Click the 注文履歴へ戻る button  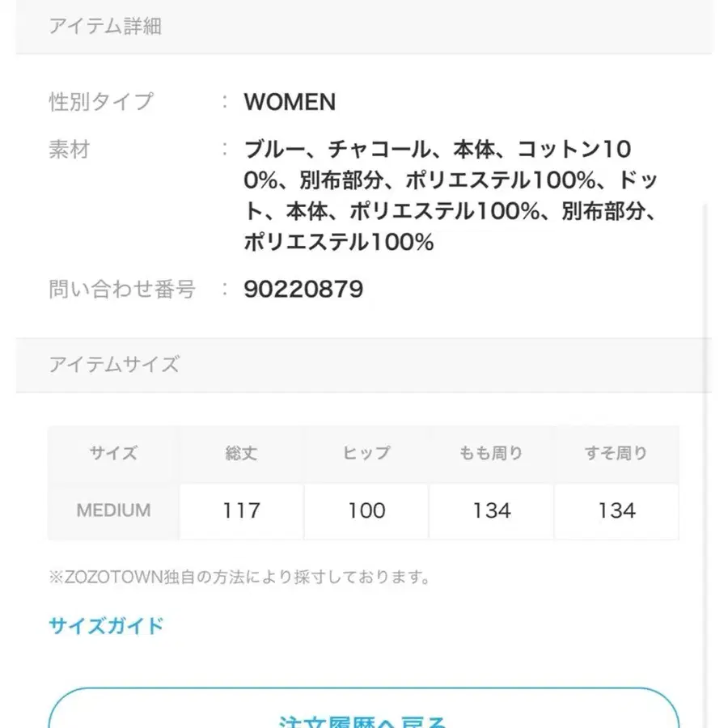click(364, 719)
